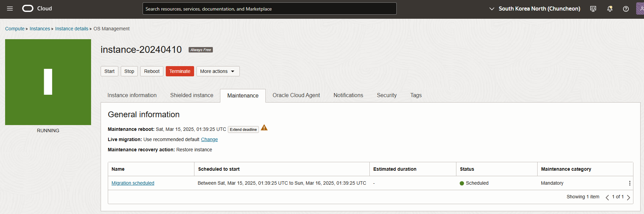Click the green instance status thumbnail
The height and width of the screenshot is (214, 644).
[x=48, y=82]
